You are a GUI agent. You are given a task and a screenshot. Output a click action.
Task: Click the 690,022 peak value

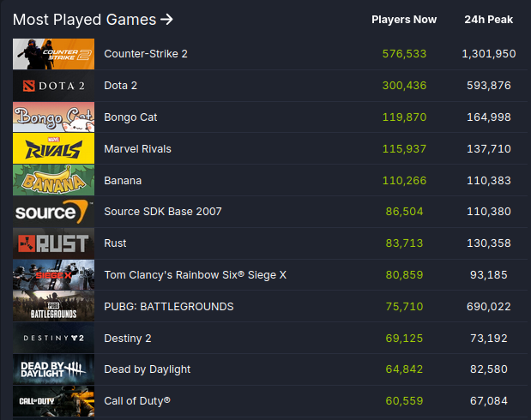(489, 307)
